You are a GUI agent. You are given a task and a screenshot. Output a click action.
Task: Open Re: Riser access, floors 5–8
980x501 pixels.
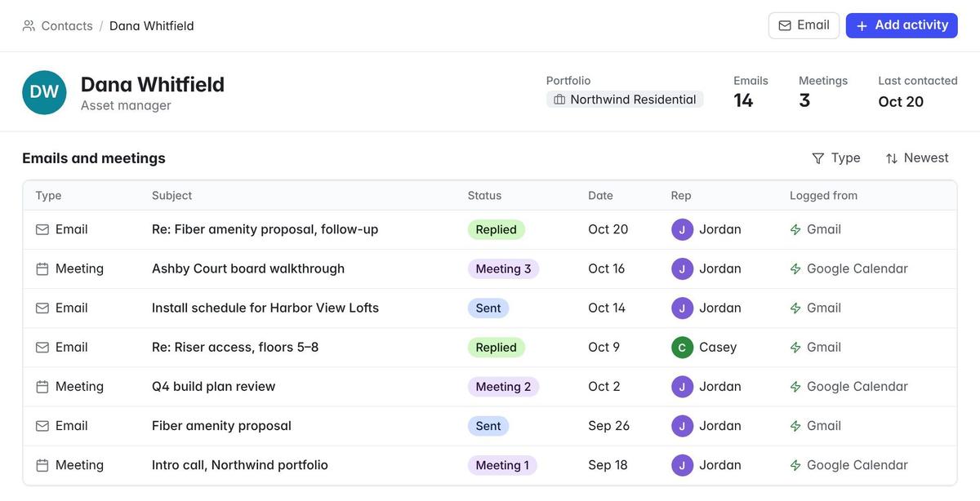tap(235, 347)
